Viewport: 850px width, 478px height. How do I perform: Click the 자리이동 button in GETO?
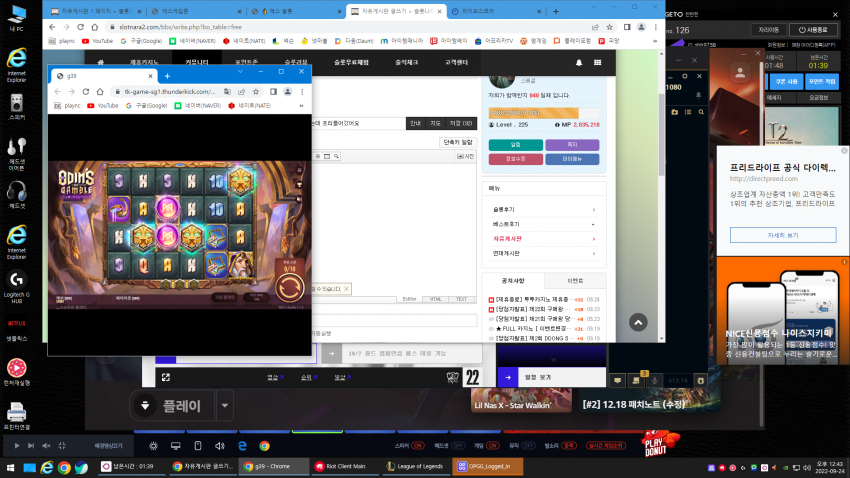(x=769, y=30)
